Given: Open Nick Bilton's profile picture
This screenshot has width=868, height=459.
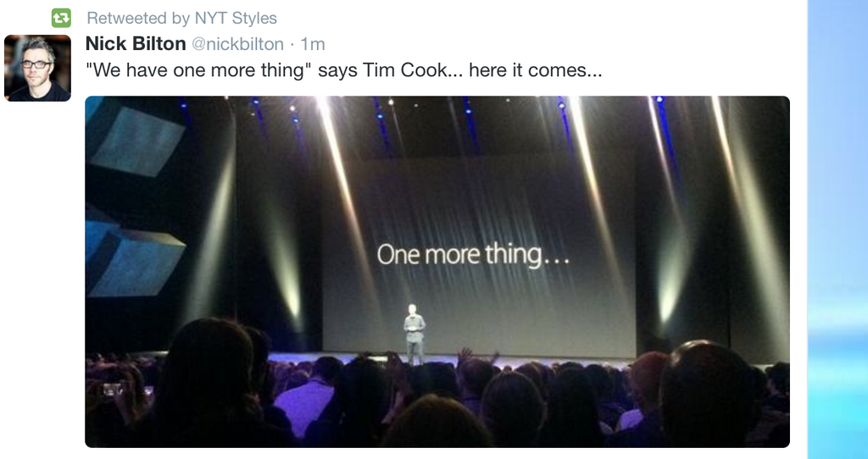Looking at the screenshot, I should tap(37, 69).
